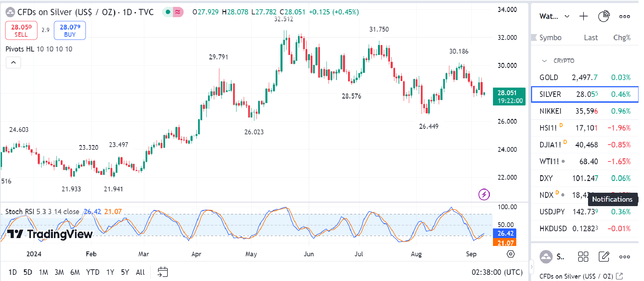This screenshot has height=281, width=644.
Task: Open chart settings hexagon icon near time axis
Action: 511,254
